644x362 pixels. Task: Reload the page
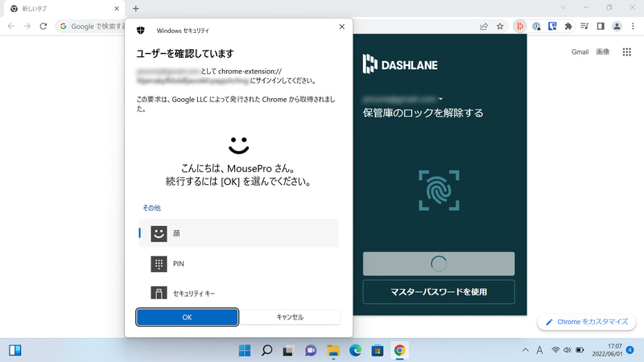(43, 27)
